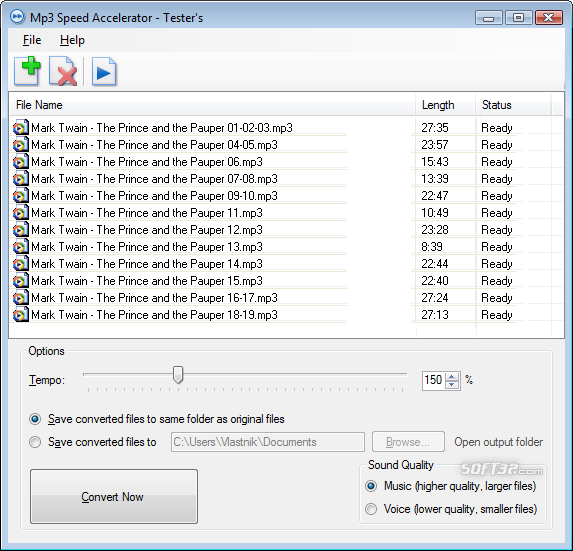Select file 'The Prince and the Pauper 14.mp3'

147,264
